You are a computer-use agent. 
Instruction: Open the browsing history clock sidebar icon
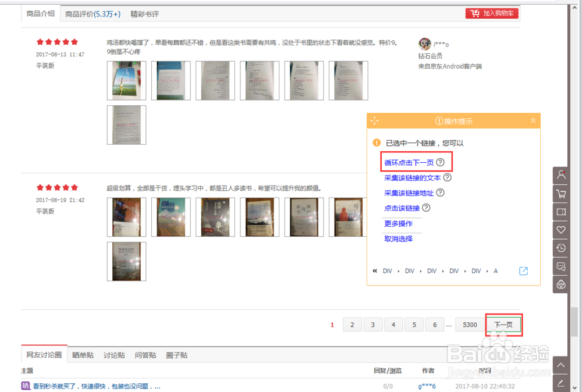tap(561, 248)
